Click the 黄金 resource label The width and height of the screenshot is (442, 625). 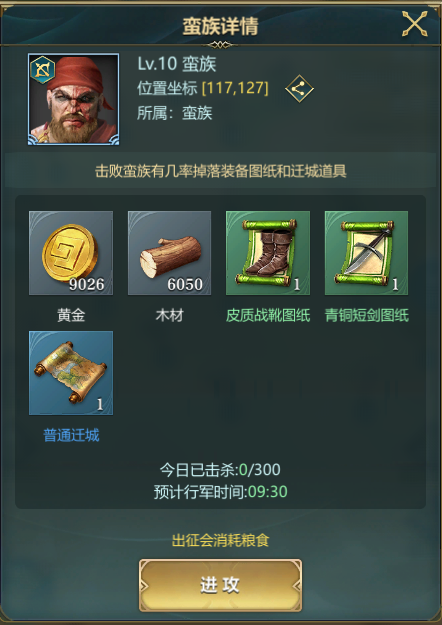pos(71,316)
